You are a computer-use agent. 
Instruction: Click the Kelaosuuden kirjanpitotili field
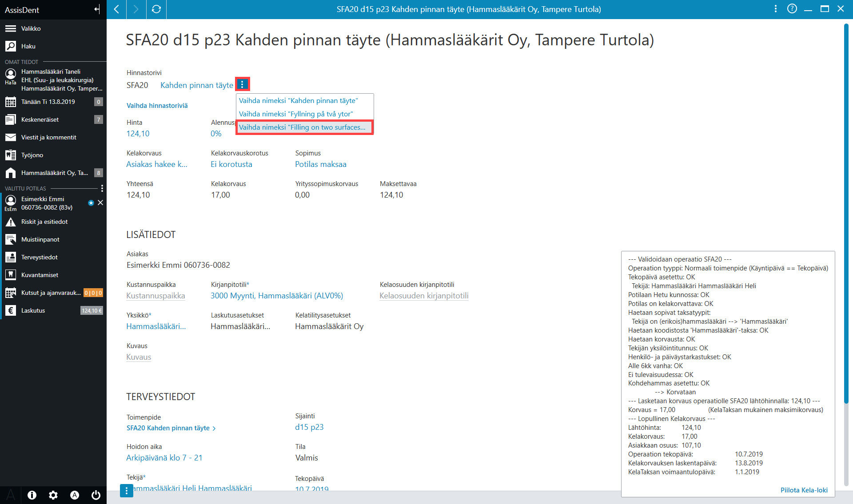[424, 296]
